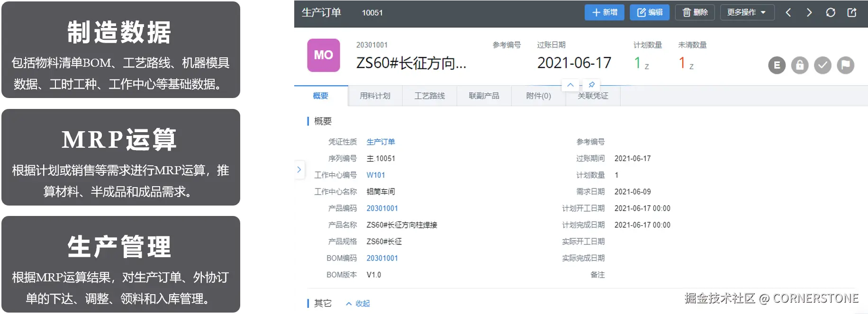Click the round E status icon

tap(777, 65)
